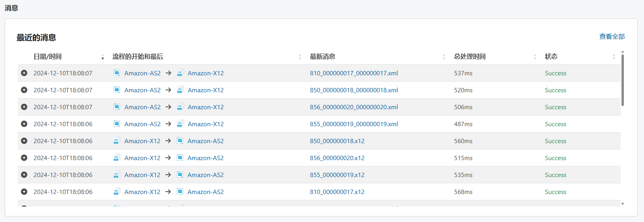The height and width of the screenshot is (222, 644).
Task: Expand details of 810_000000017.x12 row
Action: click(24, 192)
